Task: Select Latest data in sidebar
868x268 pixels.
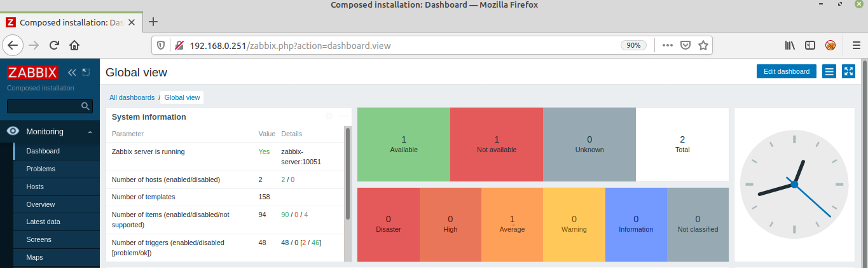Action: pos(43,222)
